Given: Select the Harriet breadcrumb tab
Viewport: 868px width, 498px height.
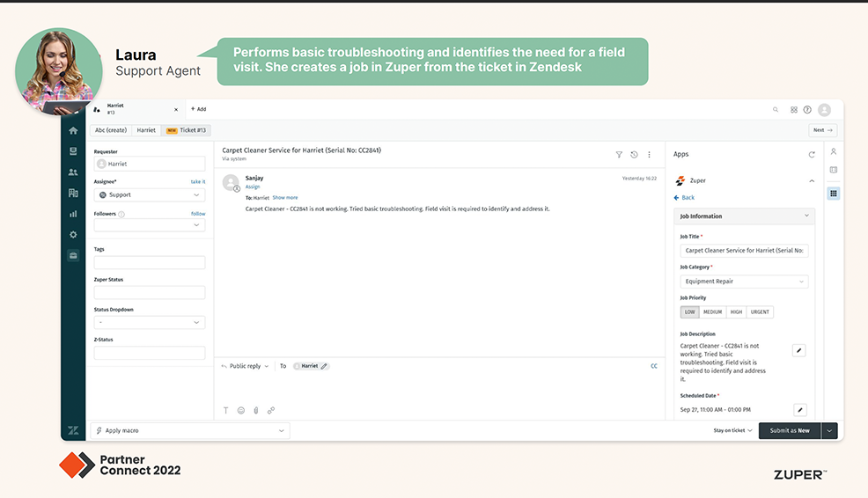Looking at the screenshot, I should click(x=146, y=130).
